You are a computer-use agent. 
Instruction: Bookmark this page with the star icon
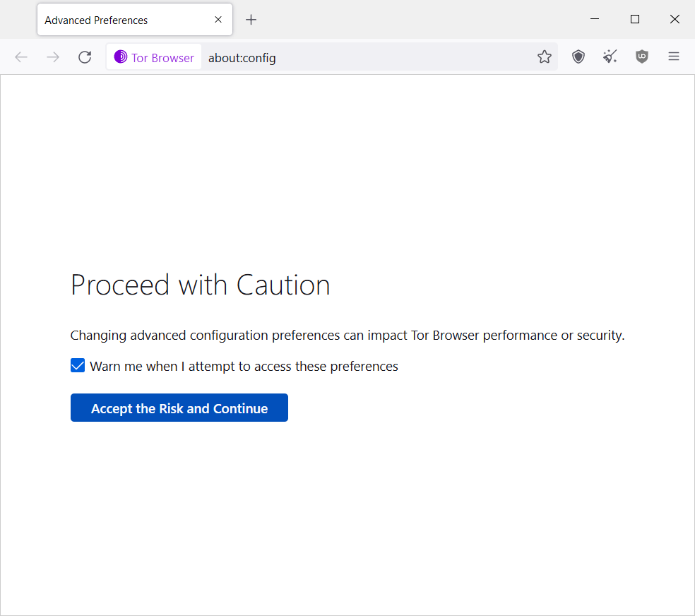[545, 57]
